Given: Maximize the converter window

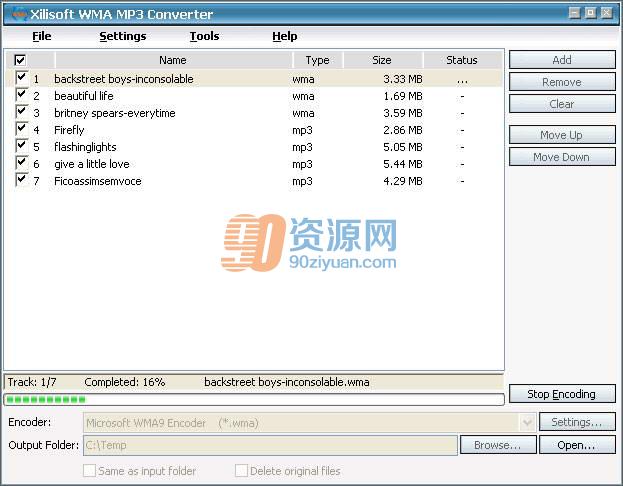Looking at the screenshot, I should (590, 13).
